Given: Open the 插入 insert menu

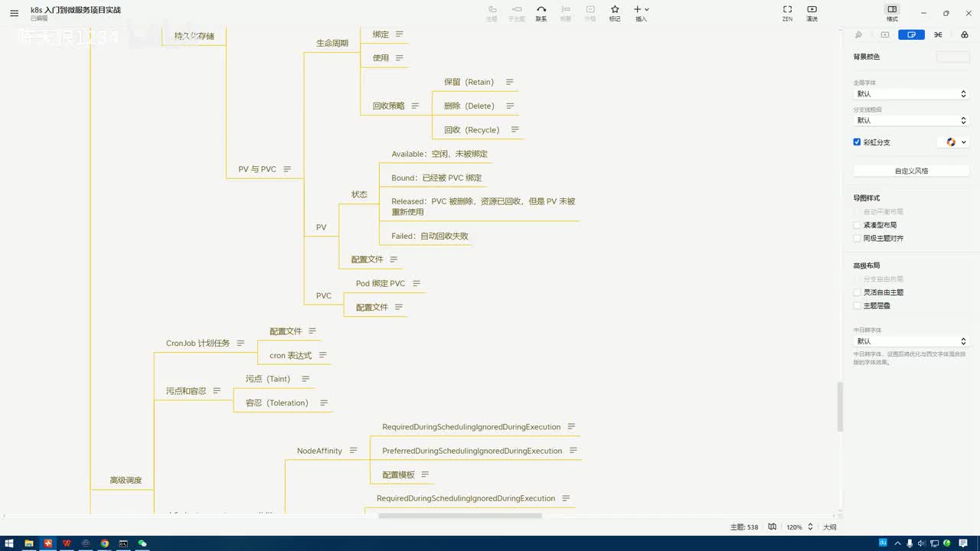Looking at the screenshot, I should click(642, 13).
